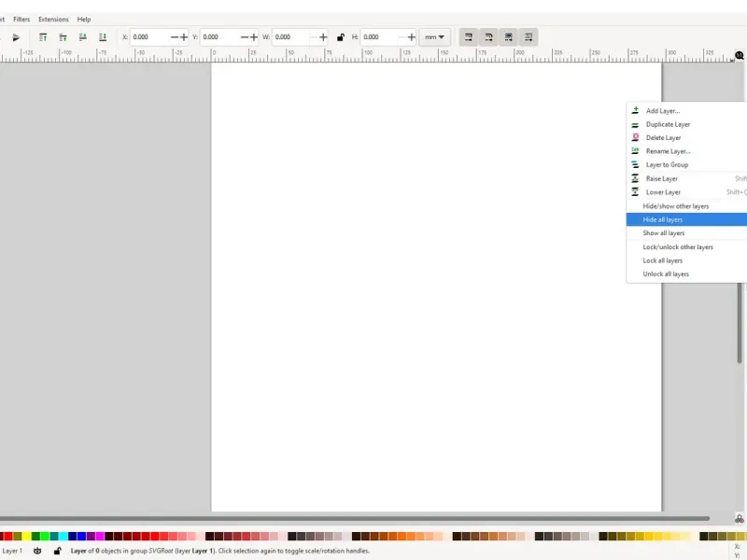Image resolution: width=747 pixels, height=560 pixels.
Task: Lower selection to bottom icon
Action: click(x=103, y=37)
